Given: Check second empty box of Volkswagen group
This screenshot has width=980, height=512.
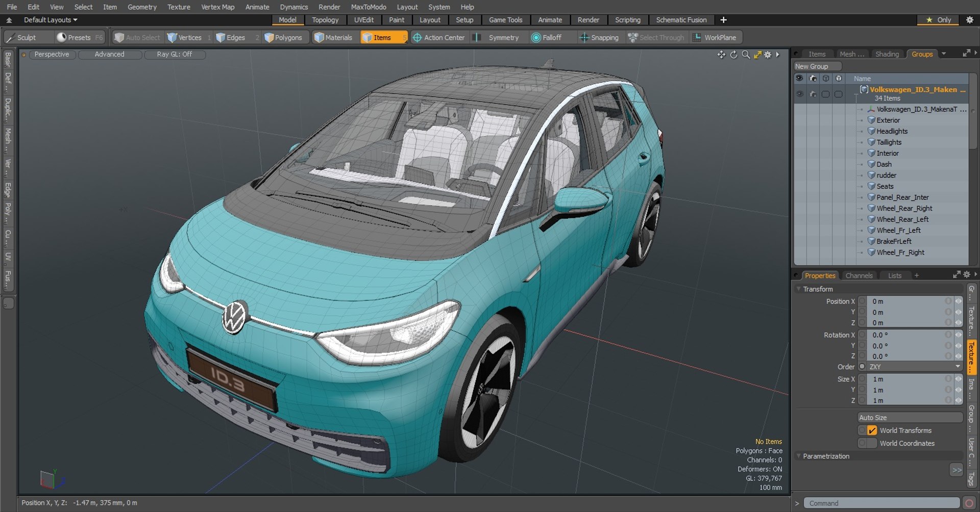Looking at the screenshot, I should [x=839, y=94].
